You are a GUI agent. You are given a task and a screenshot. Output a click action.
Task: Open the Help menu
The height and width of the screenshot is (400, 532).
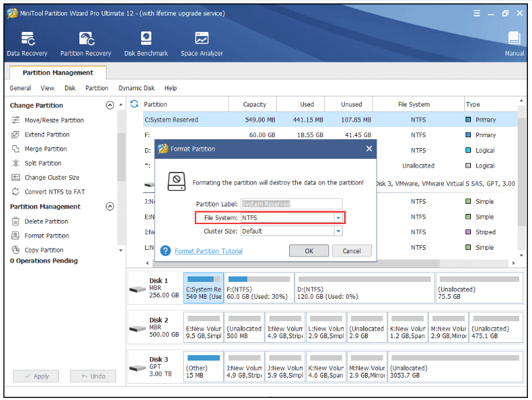click(170, 88)
